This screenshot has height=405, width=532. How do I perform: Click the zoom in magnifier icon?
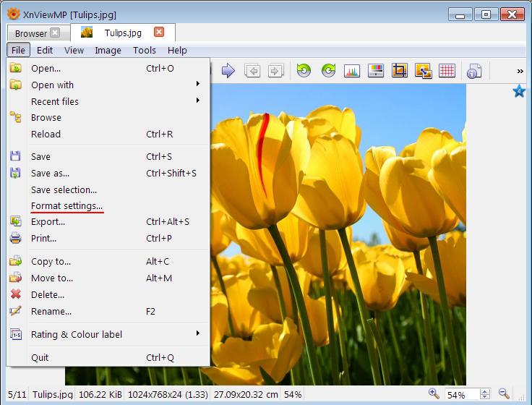coord(434,393)
